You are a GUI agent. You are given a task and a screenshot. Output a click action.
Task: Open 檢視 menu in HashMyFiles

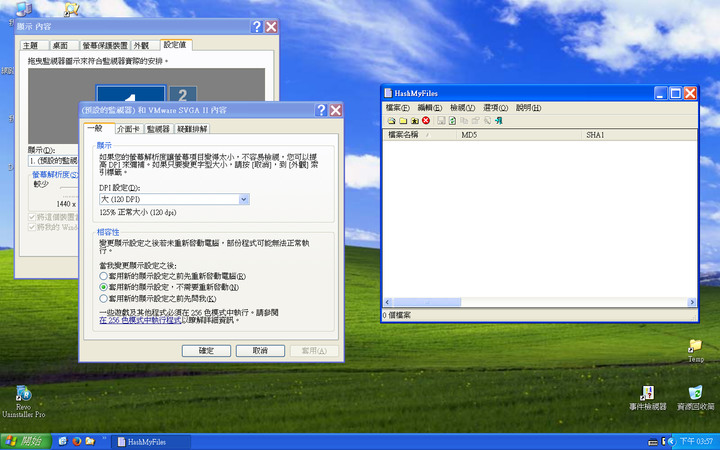pos(462,107)
